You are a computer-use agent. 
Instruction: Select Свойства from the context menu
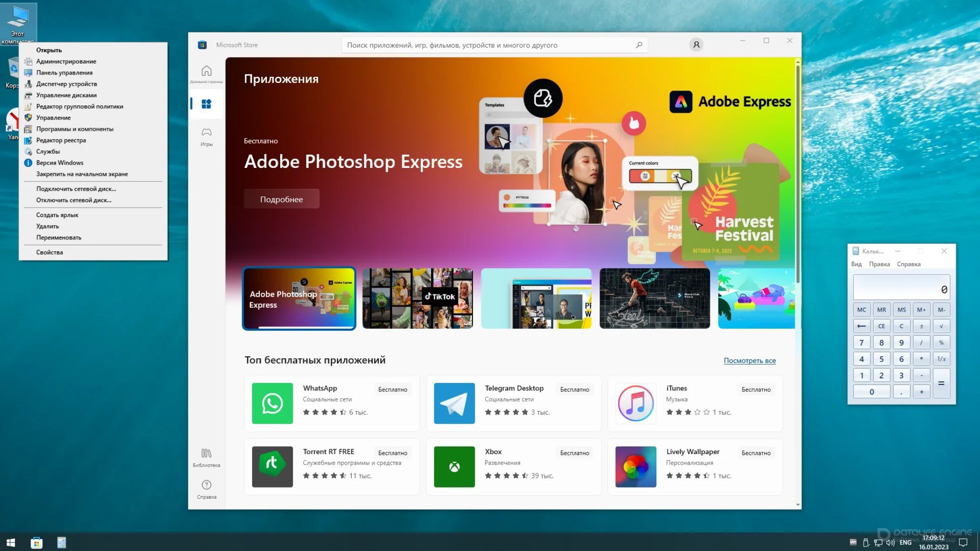pyautogui.click(x=49, y=252)
